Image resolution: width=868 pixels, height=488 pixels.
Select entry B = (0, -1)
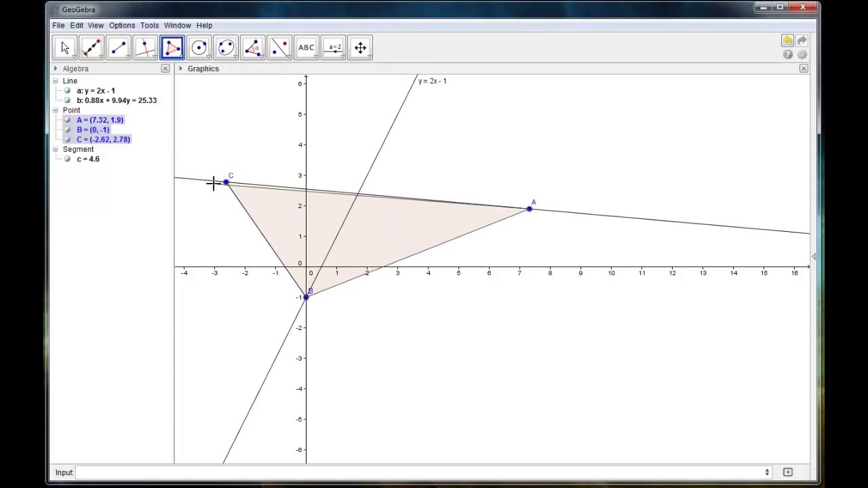[x=93, y=129]
